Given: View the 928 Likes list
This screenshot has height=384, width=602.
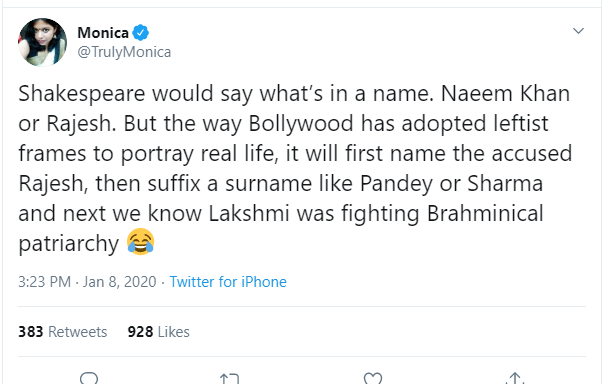Looking at the screenshot, I should point(159,332).
